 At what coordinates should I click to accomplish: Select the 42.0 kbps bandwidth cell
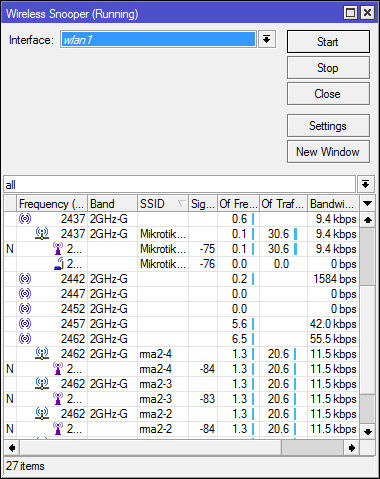pyautogui.click(x=333, y=324)
